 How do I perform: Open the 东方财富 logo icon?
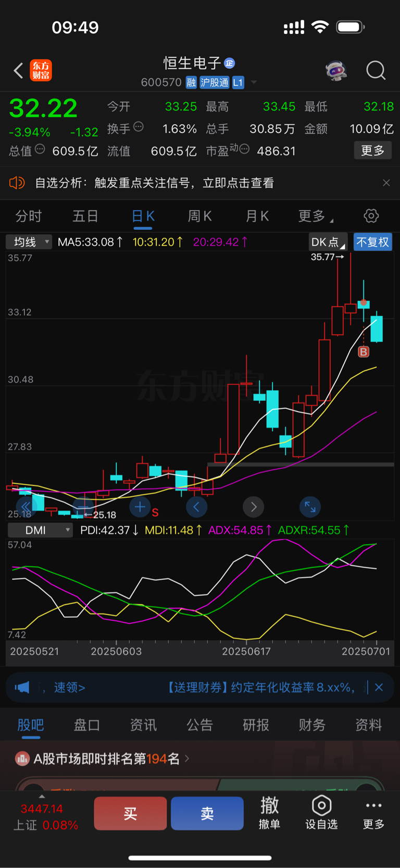pyautogui.click(x=41, y=70)
